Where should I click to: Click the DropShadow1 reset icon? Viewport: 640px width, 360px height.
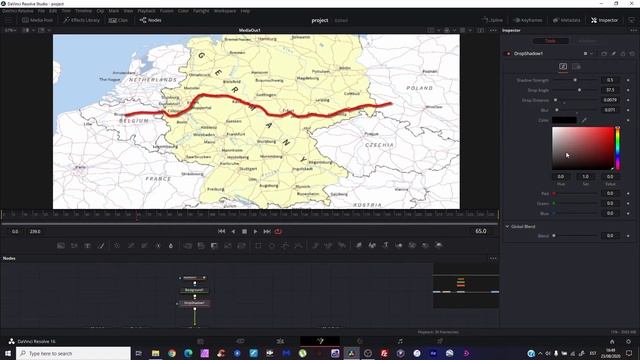(x=632, y=53)
